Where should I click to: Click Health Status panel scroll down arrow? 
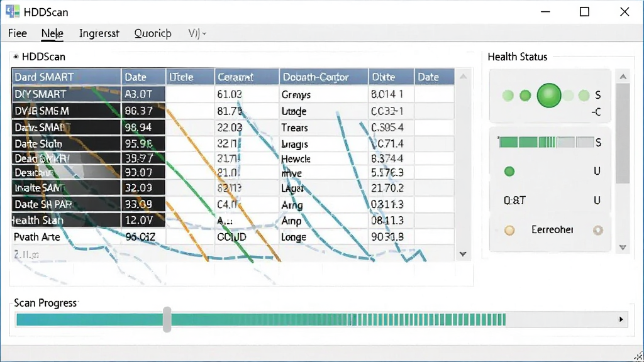[623, 248]
